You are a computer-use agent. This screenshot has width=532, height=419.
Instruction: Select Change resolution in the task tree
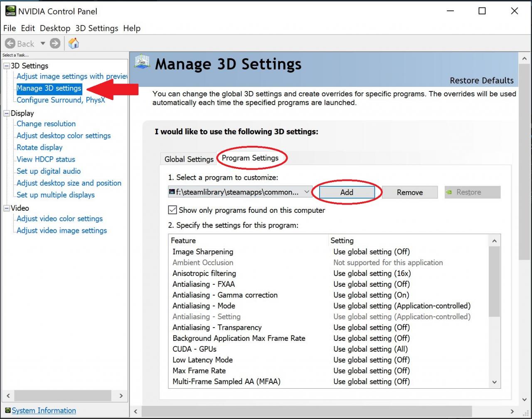click(x=46, y=123)
